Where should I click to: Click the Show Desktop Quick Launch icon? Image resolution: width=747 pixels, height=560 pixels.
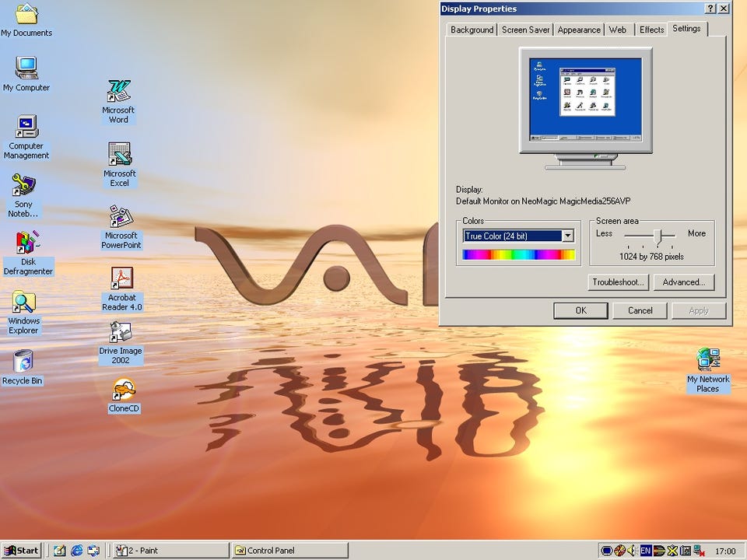pos(60,551)
